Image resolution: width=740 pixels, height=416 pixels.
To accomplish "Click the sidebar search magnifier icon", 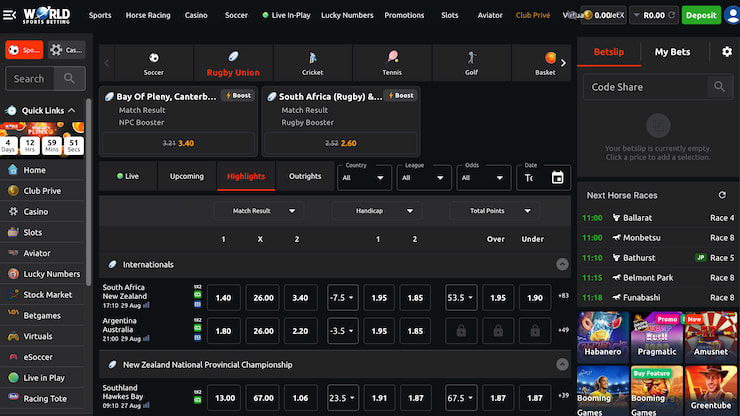I will coord(69,78).
